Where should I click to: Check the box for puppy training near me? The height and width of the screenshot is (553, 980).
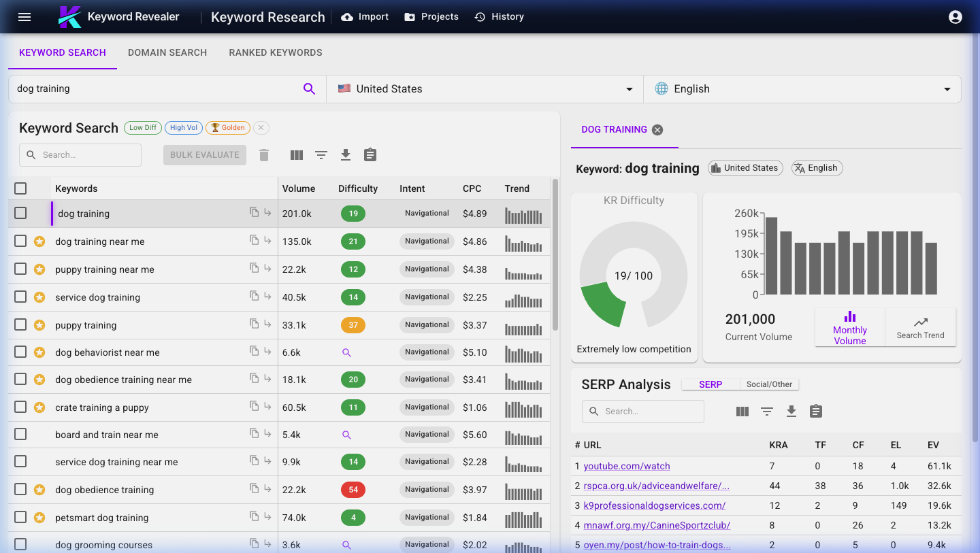tap(20, 269)
